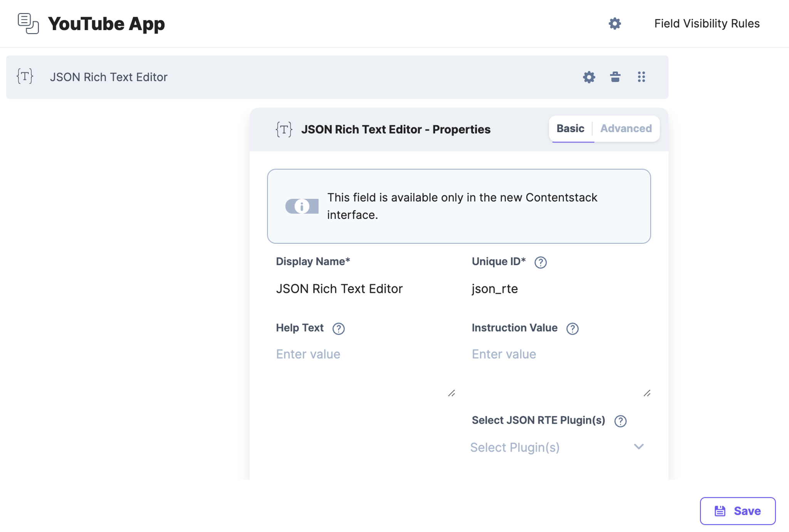Click the Display Name input field
789x532 pixels.
[x=365, y=289]
